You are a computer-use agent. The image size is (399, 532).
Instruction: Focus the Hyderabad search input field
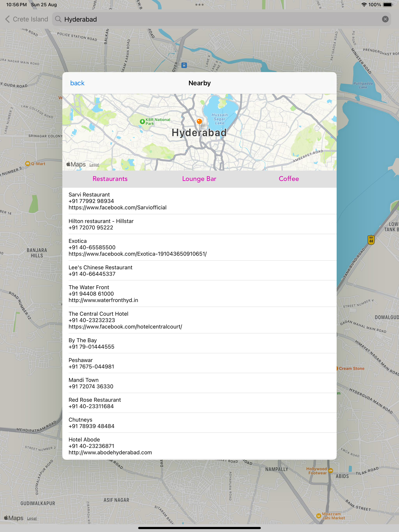(x=221, y=19)
